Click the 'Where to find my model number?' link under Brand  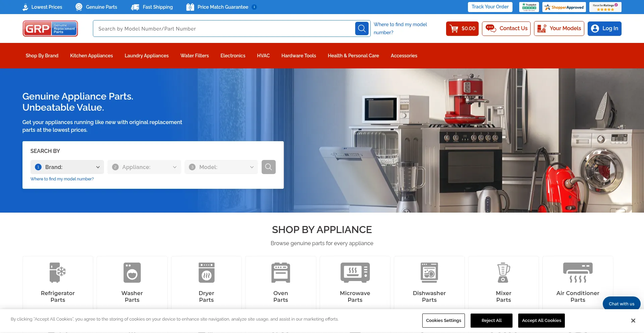(62, 179)
